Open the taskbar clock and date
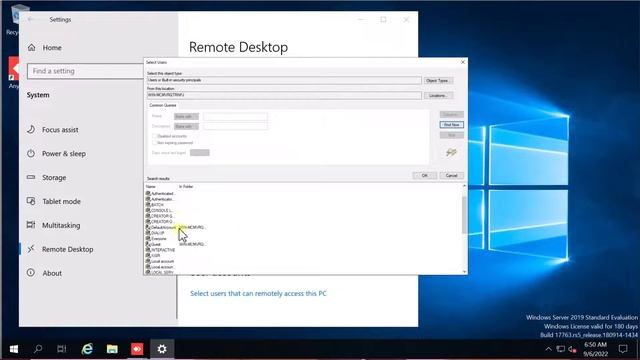 (595, 349)
